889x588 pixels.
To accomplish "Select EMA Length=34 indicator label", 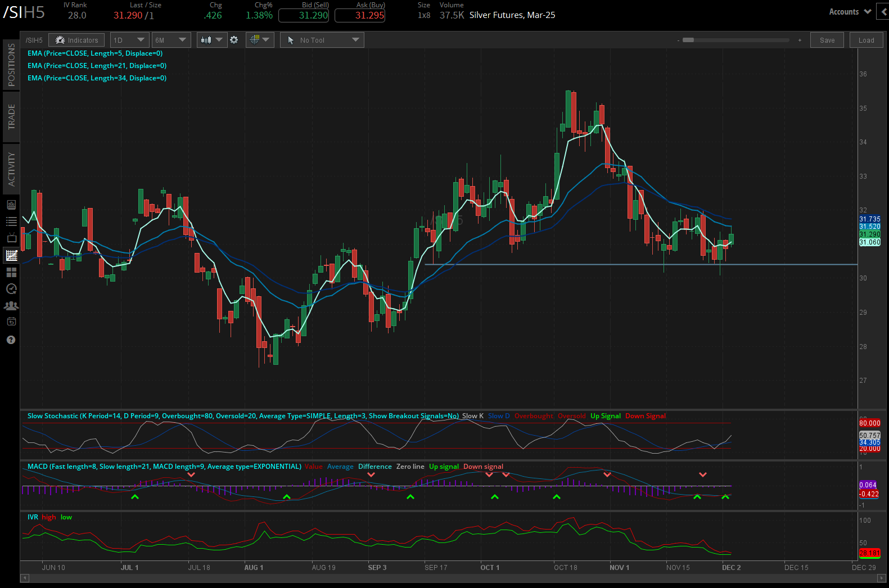I will pos(97,78).
